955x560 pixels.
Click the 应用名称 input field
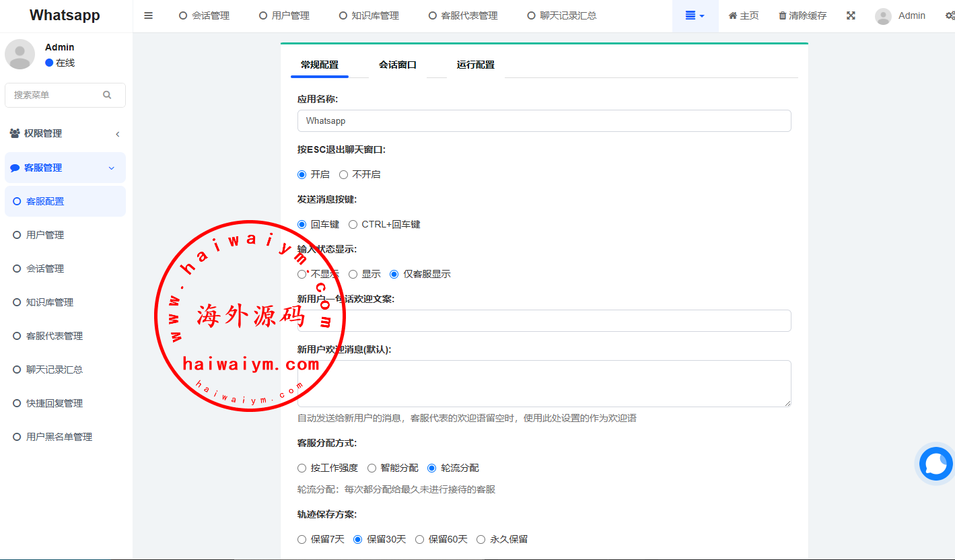[x=544, y=121]
